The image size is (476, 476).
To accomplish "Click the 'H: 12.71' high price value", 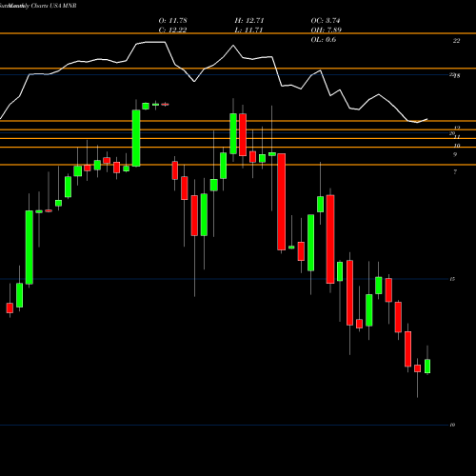I will pos(249,21).
